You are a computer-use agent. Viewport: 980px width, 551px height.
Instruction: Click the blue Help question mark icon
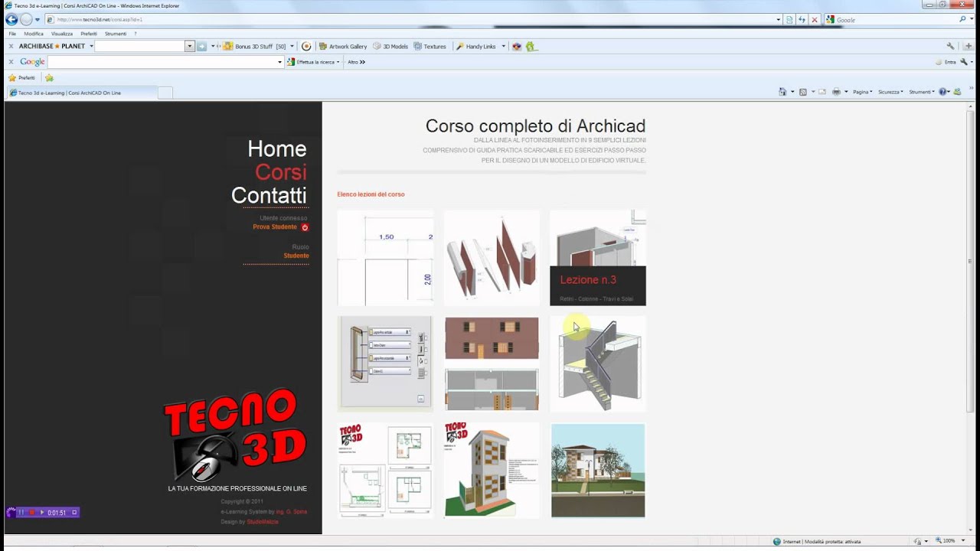(x=942, y=92)
